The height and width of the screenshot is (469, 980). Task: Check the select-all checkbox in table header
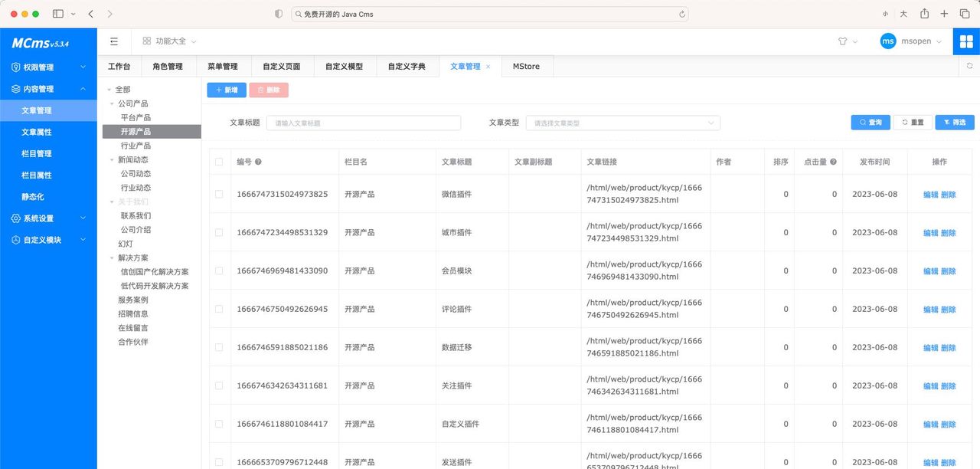click(x=220, y=161)
